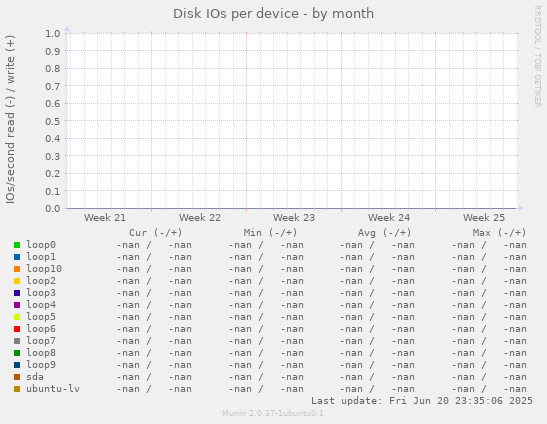This screenshot has width=547, height=424.
Task: Click the Week 22 axis label
Action: (200, 218)
